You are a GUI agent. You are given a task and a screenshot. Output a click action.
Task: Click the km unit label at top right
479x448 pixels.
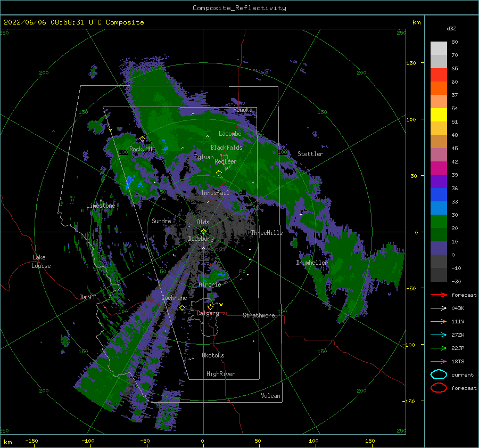tap(416, 22)
